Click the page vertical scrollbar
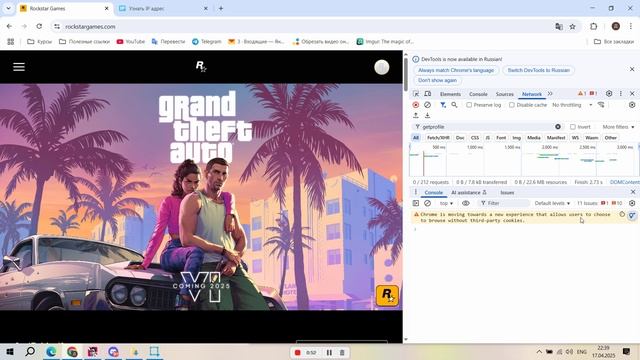 click(405, 74)
